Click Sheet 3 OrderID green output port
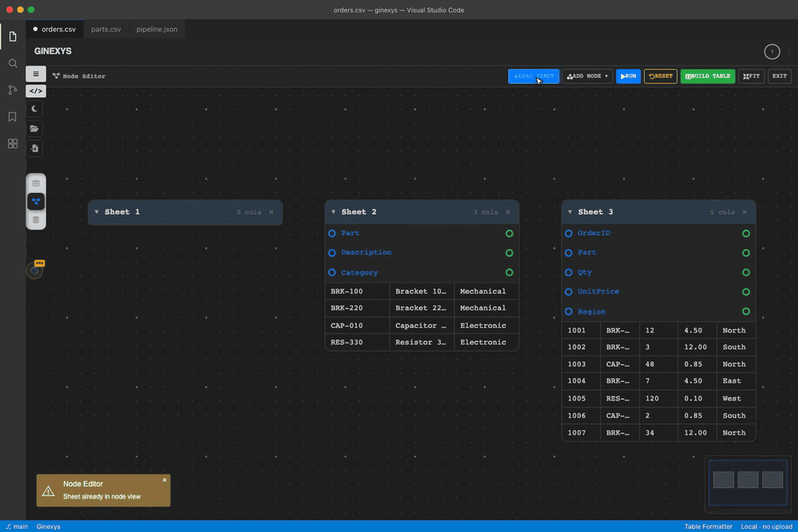 pos(746,234)
